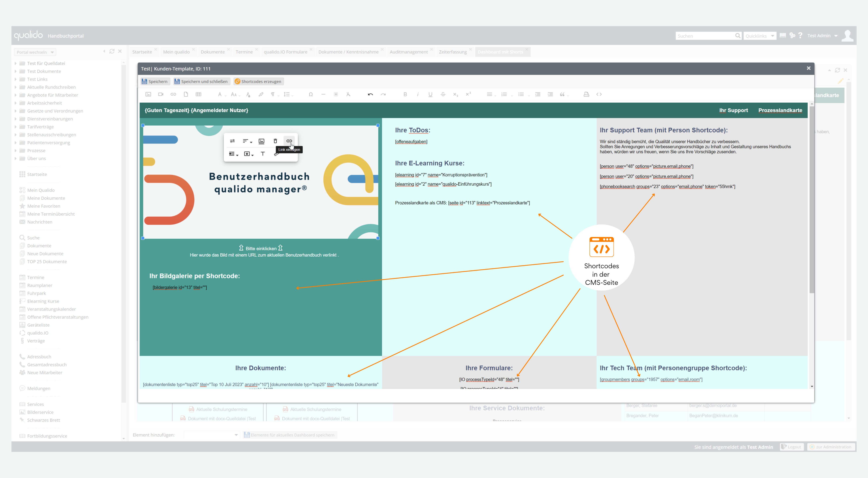
Task: Click the undo arrow in toolbar
Action: tap(370, 94)
